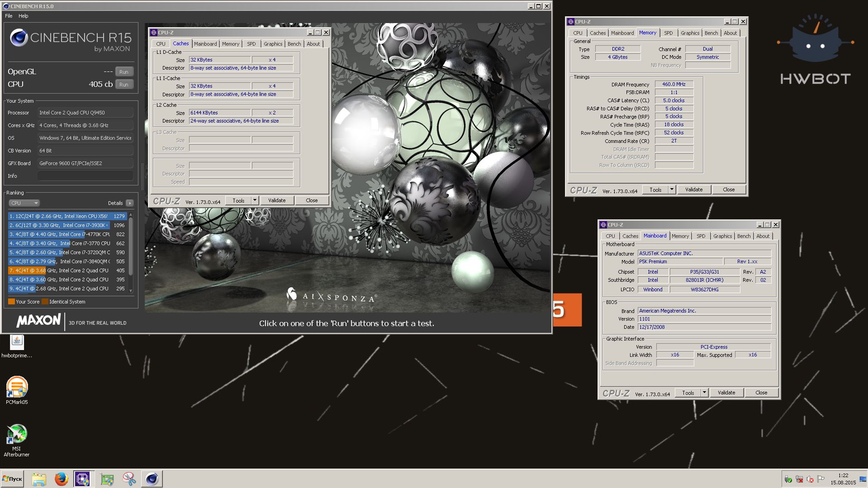Click Tools button in Mainboard CPU-Z window
The width and height of the screenshot is (868, 488).
pos(688,393)
